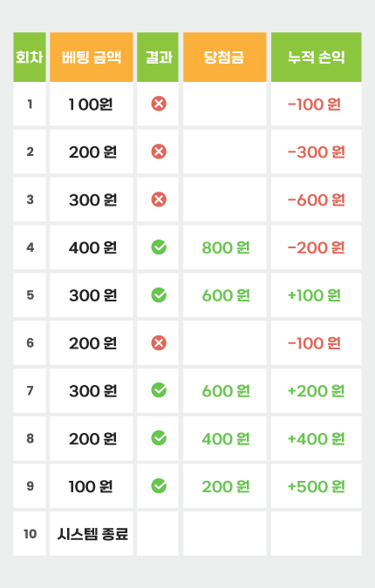The image size is (375, 588).
Task: Select the 800 원 prize cell
Action: (225, 247)
